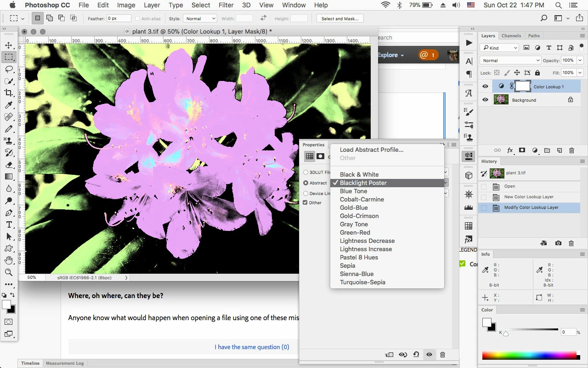Pick Pastel 8 Hues from list
The height and width of the screenshot is (368, 588).
[387, 257]
